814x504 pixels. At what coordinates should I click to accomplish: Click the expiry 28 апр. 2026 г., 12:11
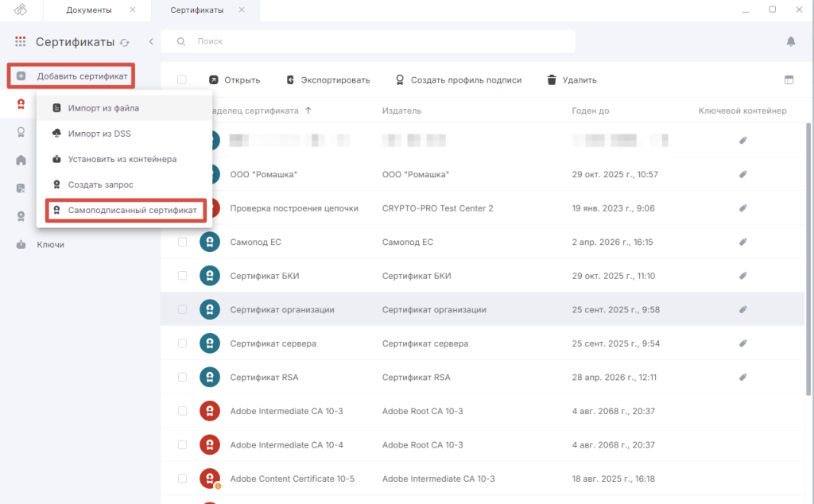613,378
